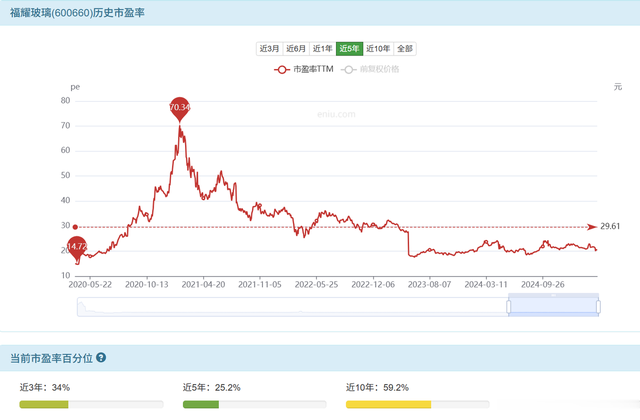Click the 70.34 peak marker pin
640x420 pixels.
pos(180,109)
